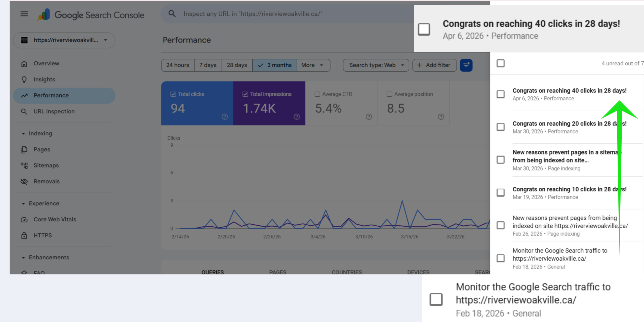Go to Overview via the home icon
The width and height of the screenshot is (644, 322).
coord(24,64)
